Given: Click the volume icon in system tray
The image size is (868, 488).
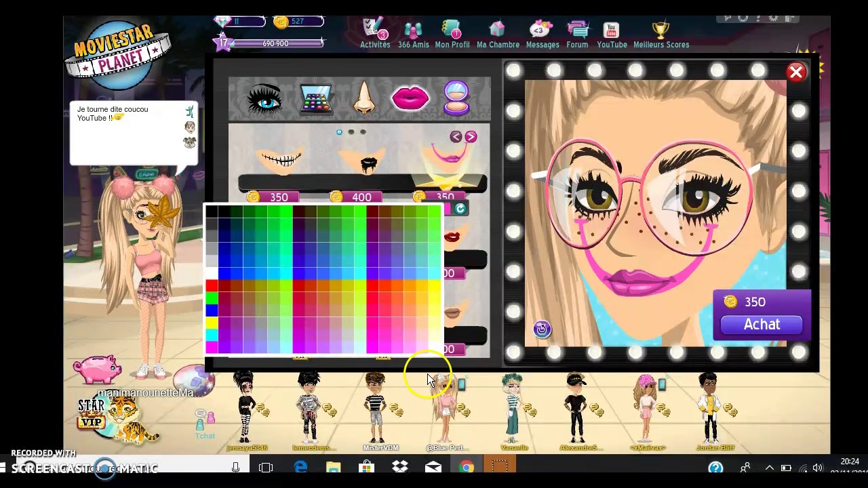Looking at the screenshot, I should coord(818,468).
